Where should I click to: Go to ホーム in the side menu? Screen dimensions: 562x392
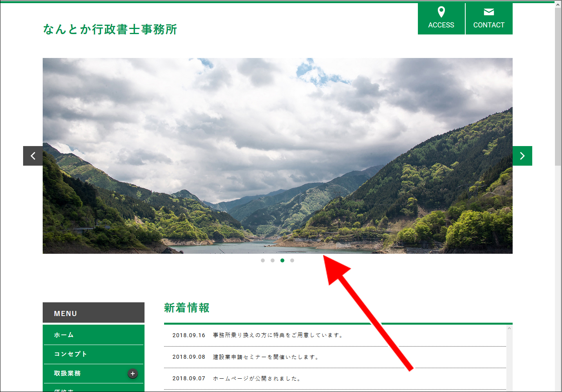click(94, 335)
